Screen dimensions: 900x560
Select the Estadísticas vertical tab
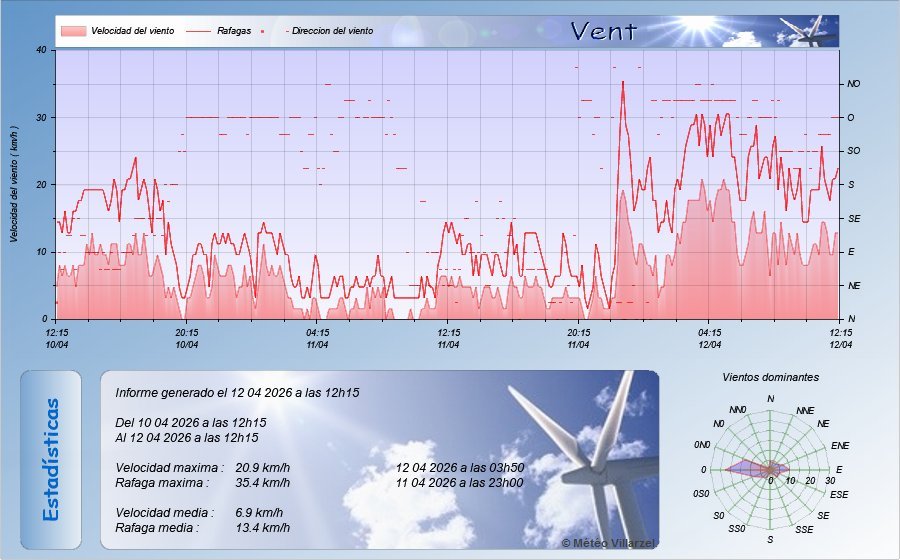51,459
